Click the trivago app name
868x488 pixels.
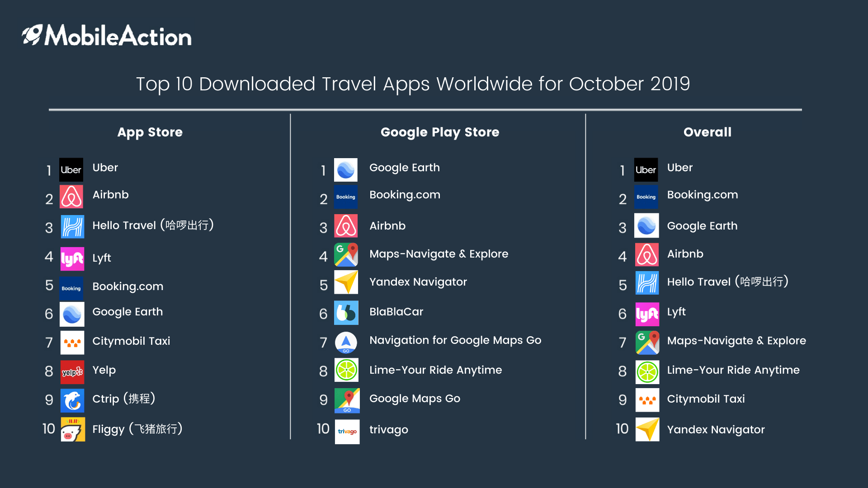point(389,430)
